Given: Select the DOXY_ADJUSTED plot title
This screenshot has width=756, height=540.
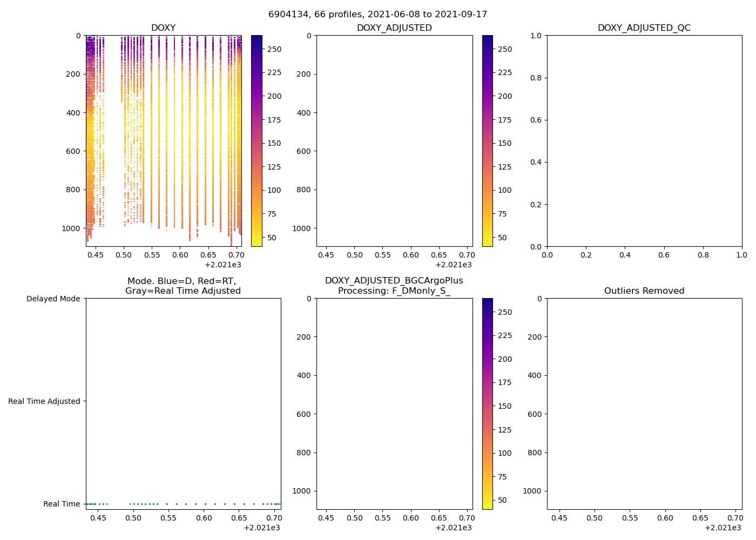Looking at the screenshot, I should [394, 28].
